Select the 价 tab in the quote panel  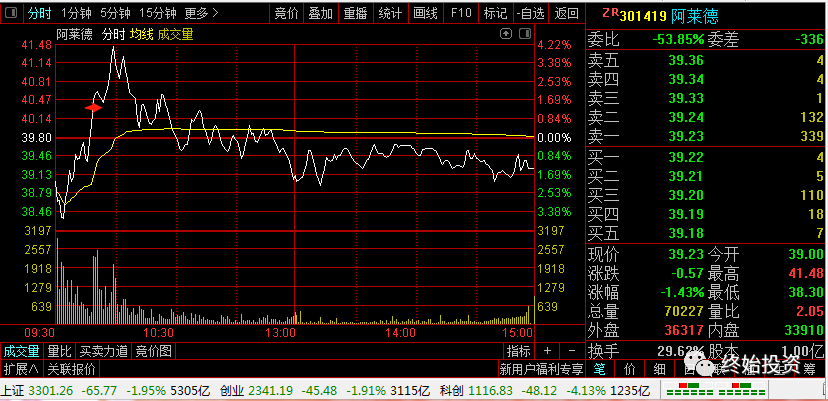point(631,369)
